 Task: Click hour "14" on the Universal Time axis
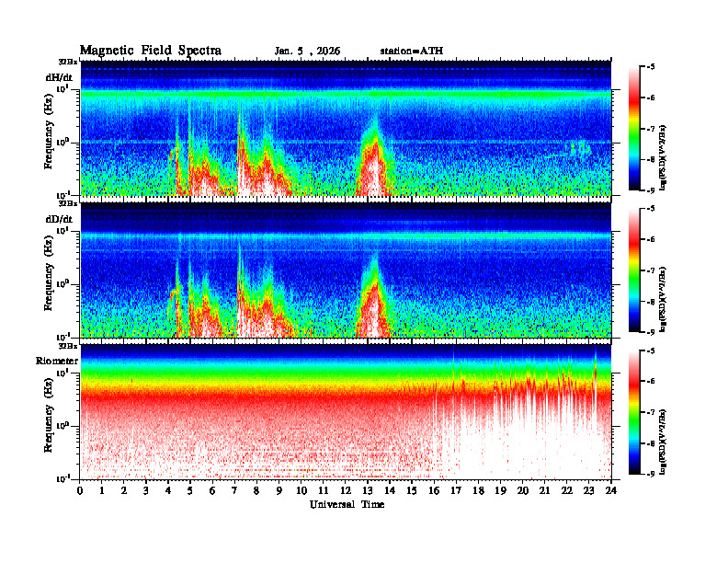(390, 491)
